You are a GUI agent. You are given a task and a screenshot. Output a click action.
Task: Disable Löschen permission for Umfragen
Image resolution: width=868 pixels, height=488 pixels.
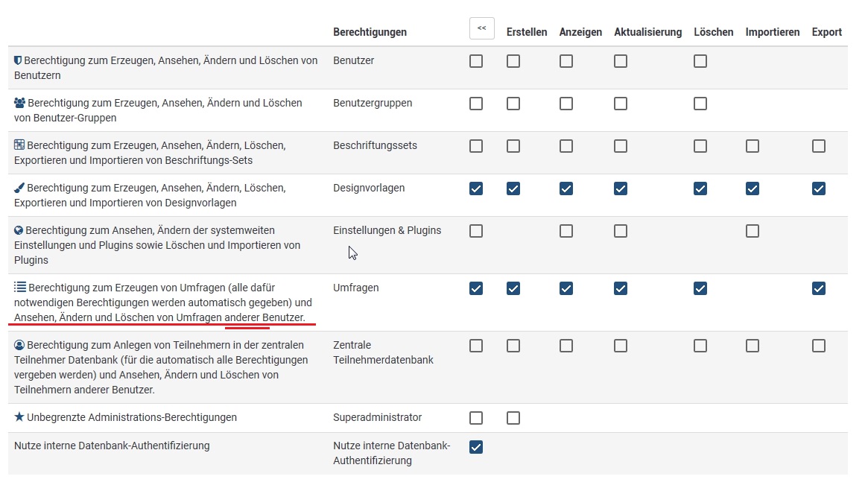[700, 288]
